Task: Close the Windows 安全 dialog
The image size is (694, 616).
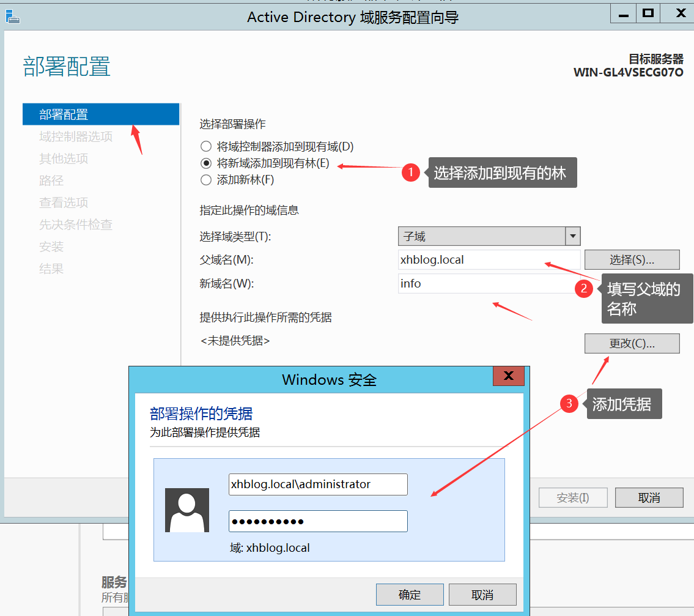Action: 509,376
